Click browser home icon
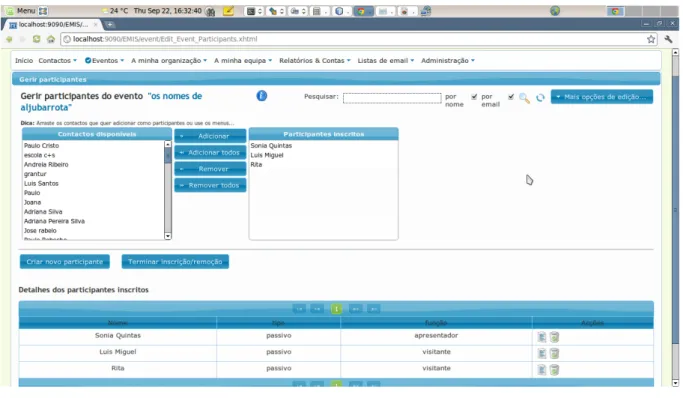This screenshot has width=683, height=398. pyautogui.click(x=51, y=39)
